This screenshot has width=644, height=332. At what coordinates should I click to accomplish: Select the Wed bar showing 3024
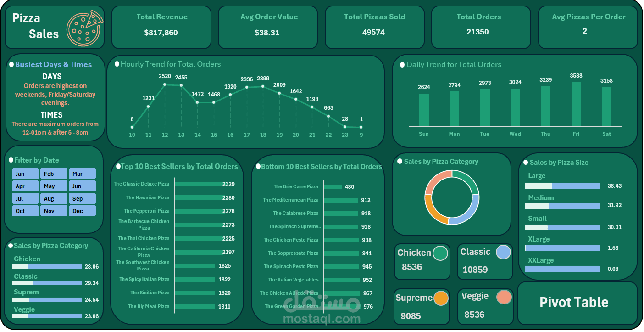pos(515,107)
